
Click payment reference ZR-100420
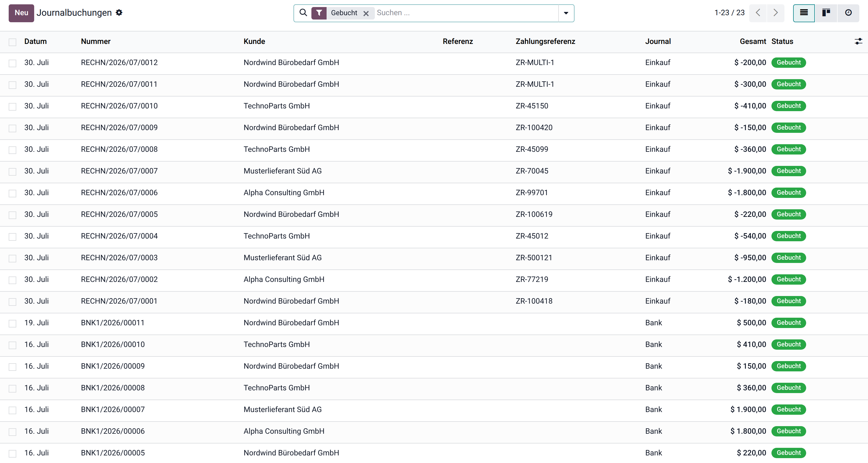[534, 128]
